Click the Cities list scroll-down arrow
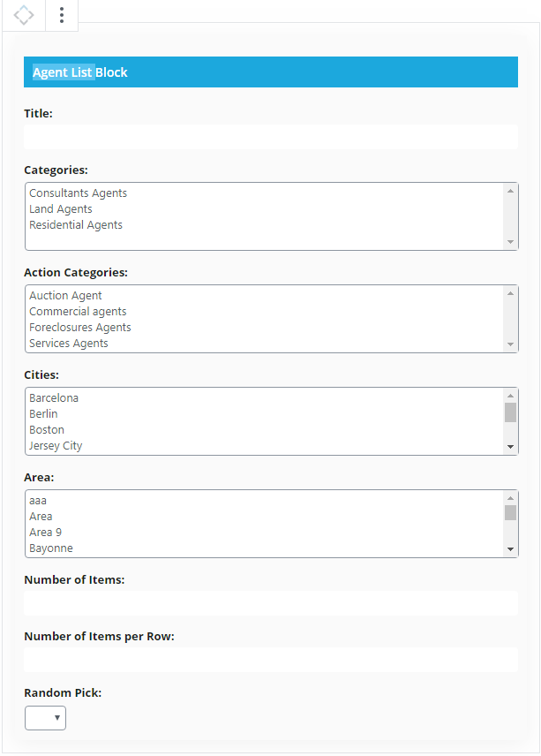The image size is (541, 756). pos(511,447)
